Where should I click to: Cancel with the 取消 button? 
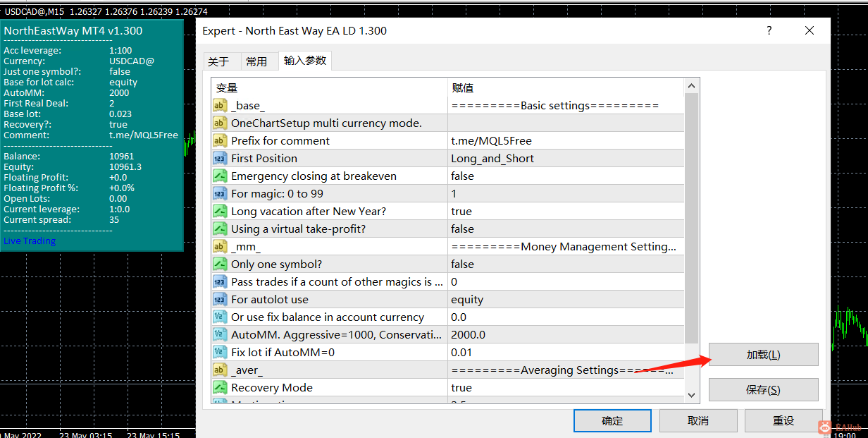click(x=698, y=421)
